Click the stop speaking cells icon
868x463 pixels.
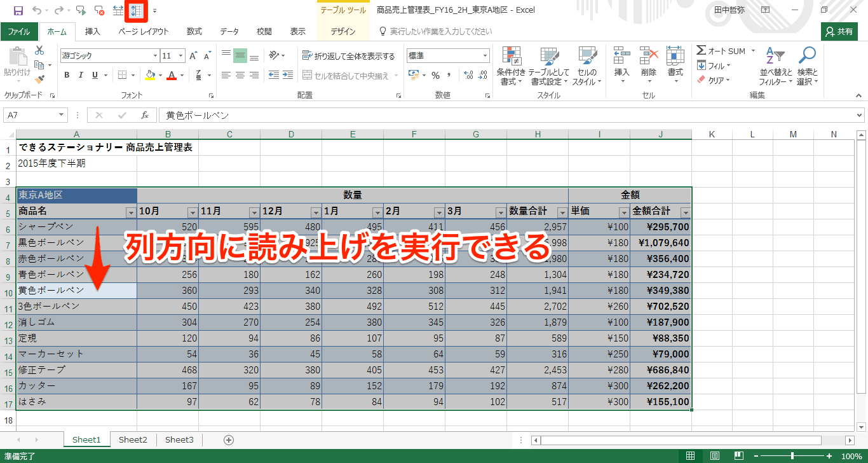(x=99, y=11)
